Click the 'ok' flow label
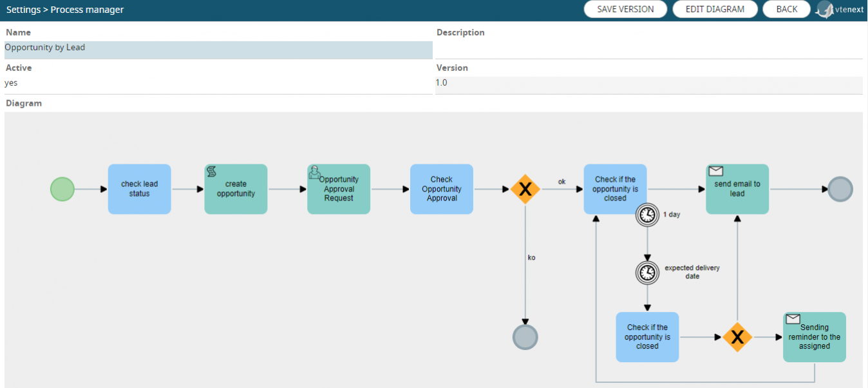 [561, 182]
